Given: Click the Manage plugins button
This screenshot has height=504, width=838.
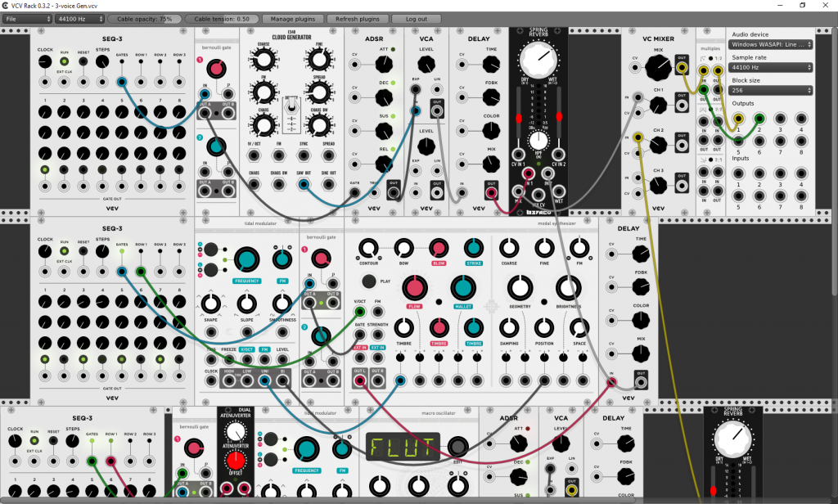Looking at the screenshot, I should tap(293, 19).
